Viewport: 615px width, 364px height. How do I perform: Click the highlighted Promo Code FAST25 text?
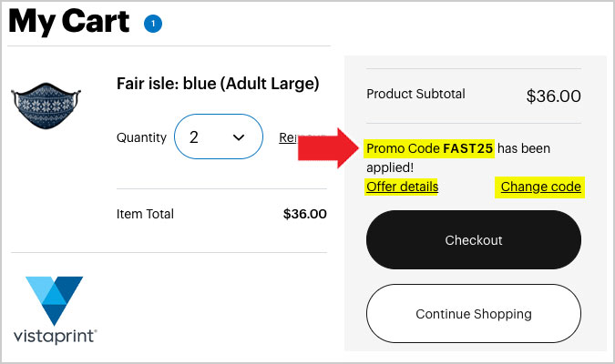(x=429, y=148)
